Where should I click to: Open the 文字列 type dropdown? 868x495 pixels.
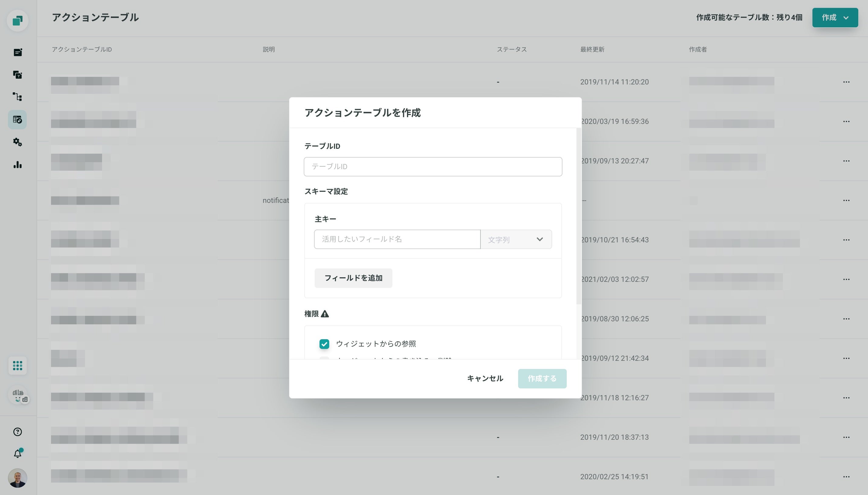click(x=516, y=239)
